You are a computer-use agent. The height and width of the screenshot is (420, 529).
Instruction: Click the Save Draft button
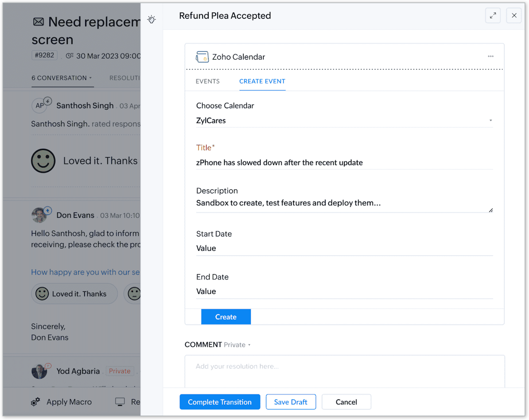(290, 402)
